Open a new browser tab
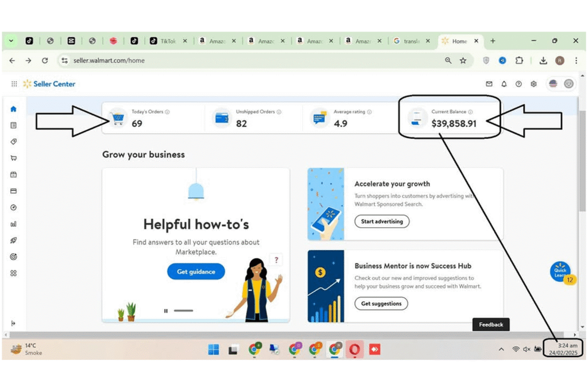Image resolution: width=588 pixels, height=392 pixels. (x=493, y=41)
